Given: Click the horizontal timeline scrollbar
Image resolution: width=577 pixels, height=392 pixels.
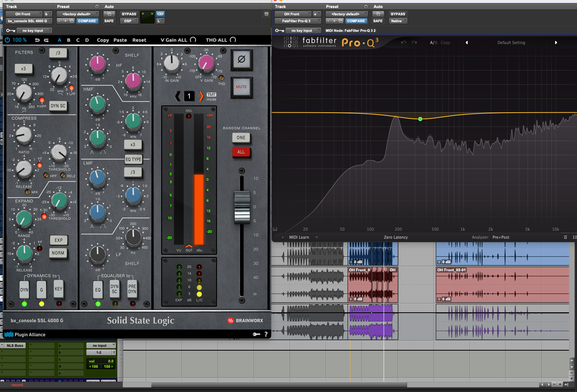Looking at the screenshot, I should tap(279, 384).
